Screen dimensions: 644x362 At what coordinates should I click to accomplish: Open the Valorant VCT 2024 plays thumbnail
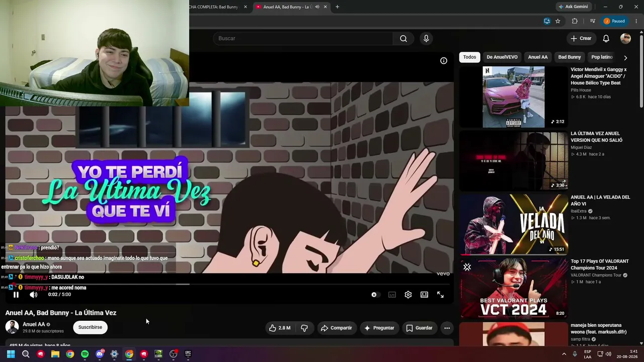pos(514,289)
